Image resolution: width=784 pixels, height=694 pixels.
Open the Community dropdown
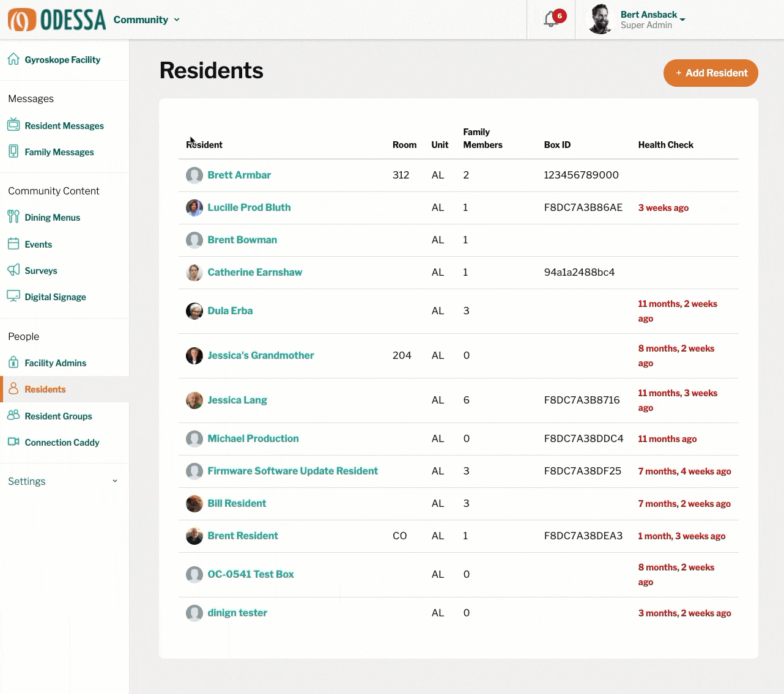pyautogui.click(x=147, y=20)
